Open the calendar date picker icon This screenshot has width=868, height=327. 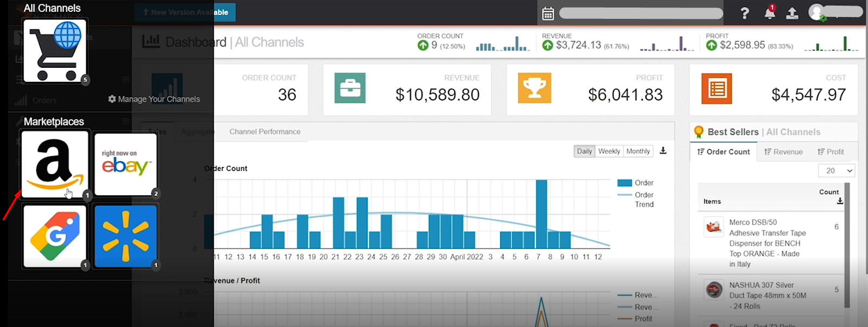coord(548,14)
